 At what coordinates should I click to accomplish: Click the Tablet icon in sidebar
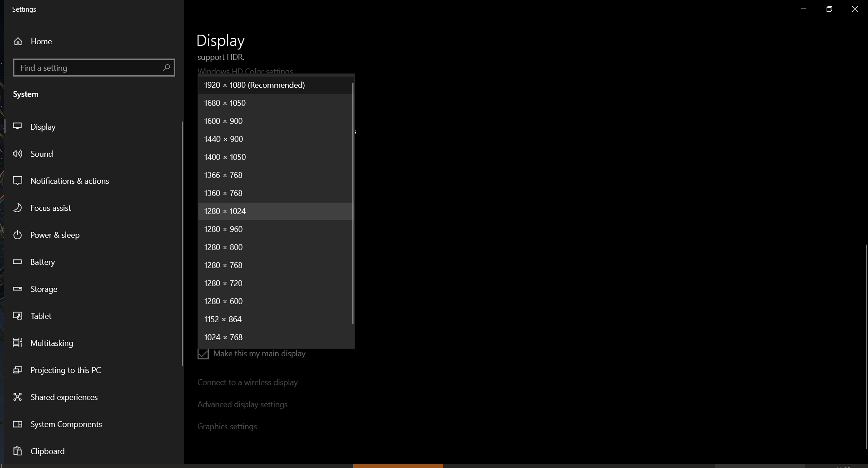click(18, 316)
